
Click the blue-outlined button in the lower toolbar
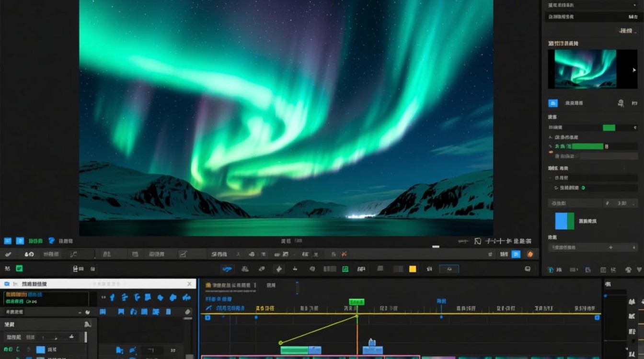coord(449,269)
